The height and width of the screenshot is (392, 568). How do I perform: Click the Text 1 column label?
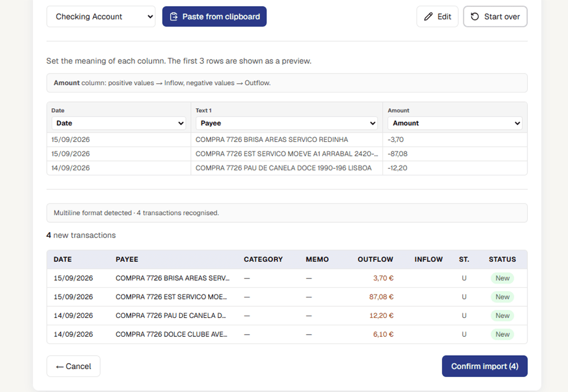(204, 110)
